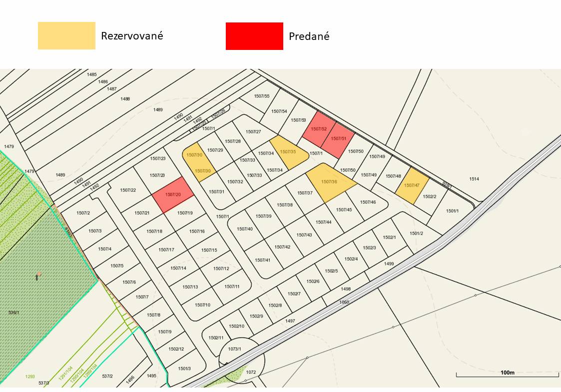Click the red Predané legend swatch
This screenshot has height=392, width=561.
point(254,36)
